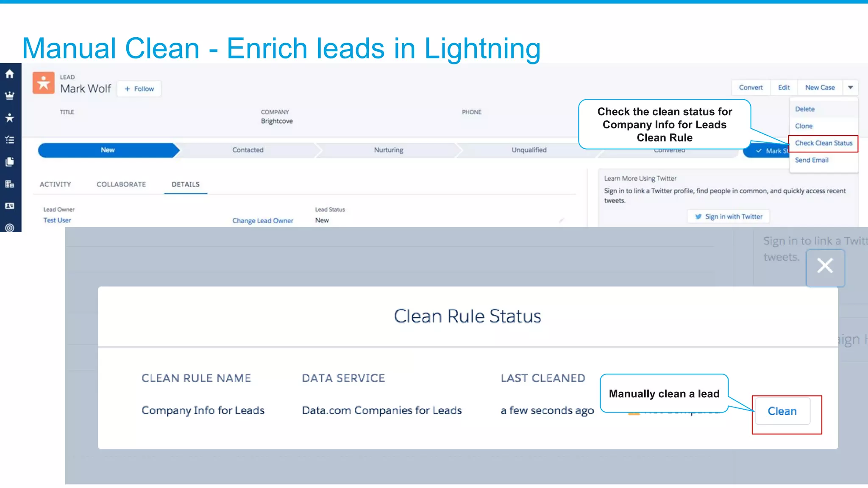Click the Brightcove company value
The width and height of the screenshot is (868, 488).
277,121
